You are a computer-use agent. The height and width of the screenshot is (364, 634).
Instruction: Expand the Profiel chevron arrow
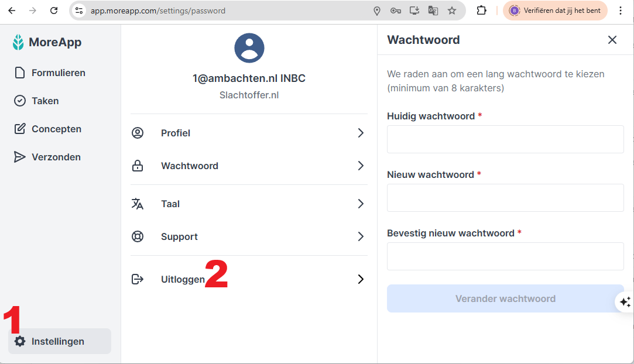[361, 133]
